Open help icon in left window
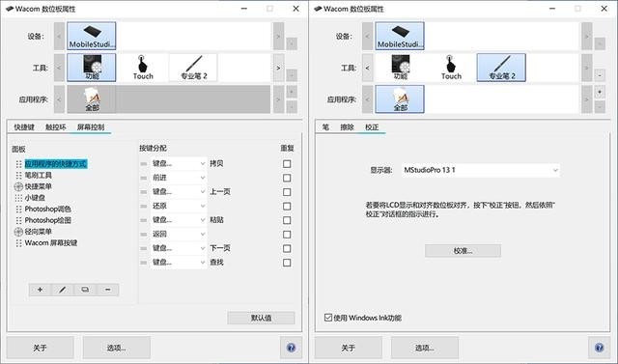618x364 pixels. pos(291,348)
